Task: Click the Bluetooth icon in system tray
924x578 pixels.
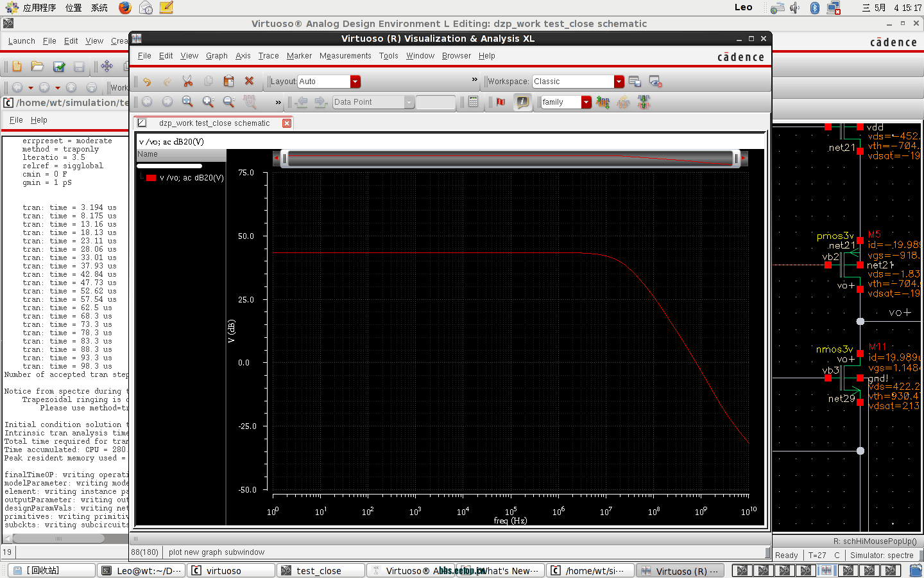Action: pos(815,8)
